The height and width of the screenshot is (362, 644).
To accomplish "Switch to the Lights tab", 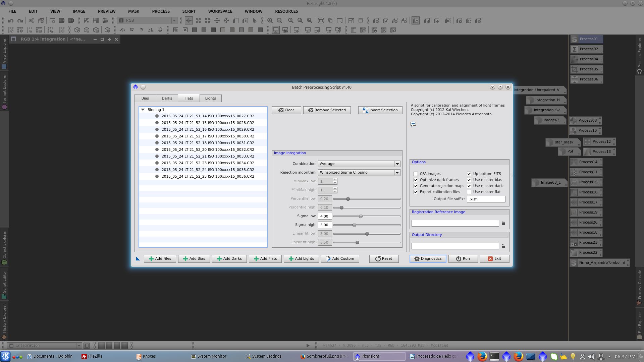I will [211, 99].
